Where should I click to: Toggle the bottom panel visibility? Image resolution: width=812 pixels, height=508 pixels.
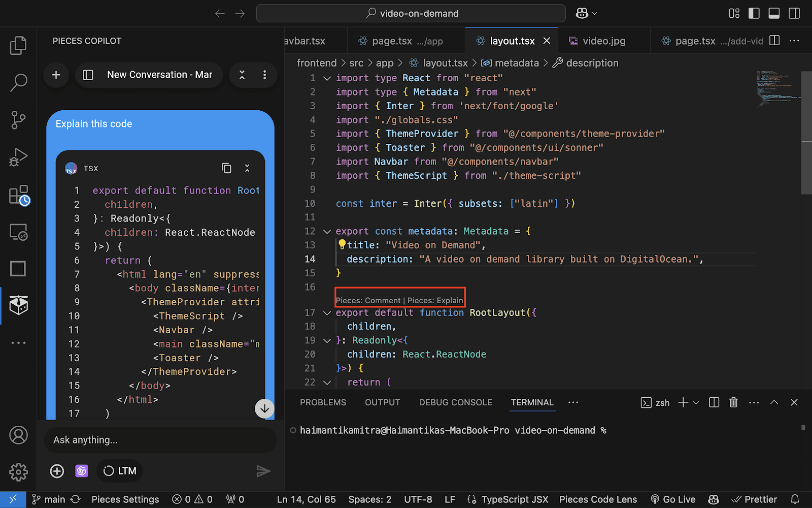[x=774, y=14]
